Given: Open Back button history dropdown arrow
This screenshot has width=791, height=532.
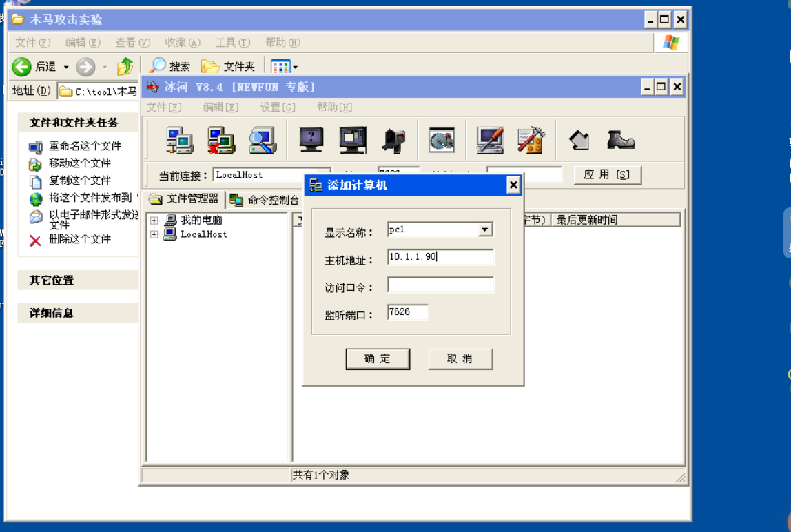Looking at the screenshot, I should pos(66,67).
